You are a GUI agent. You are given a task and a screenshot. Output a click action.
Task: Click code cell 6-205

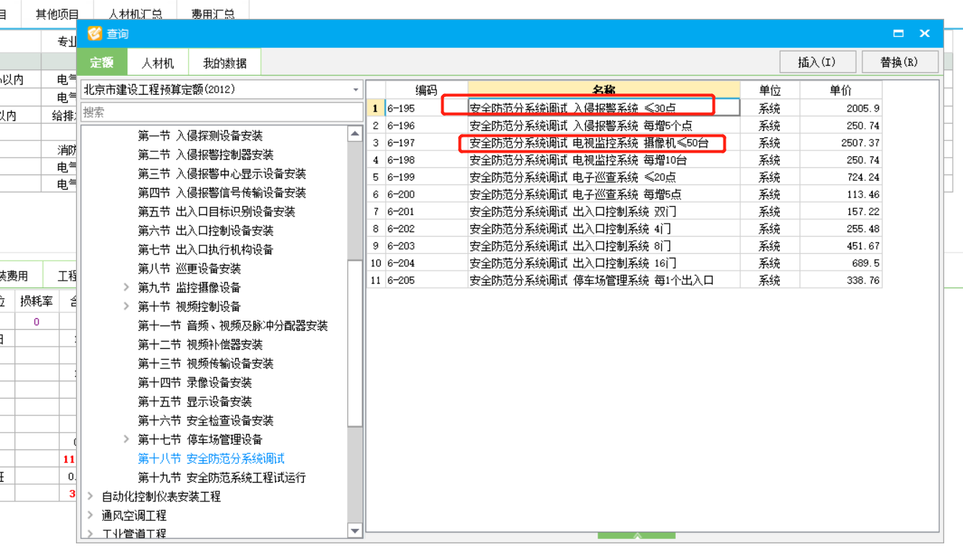426,280
